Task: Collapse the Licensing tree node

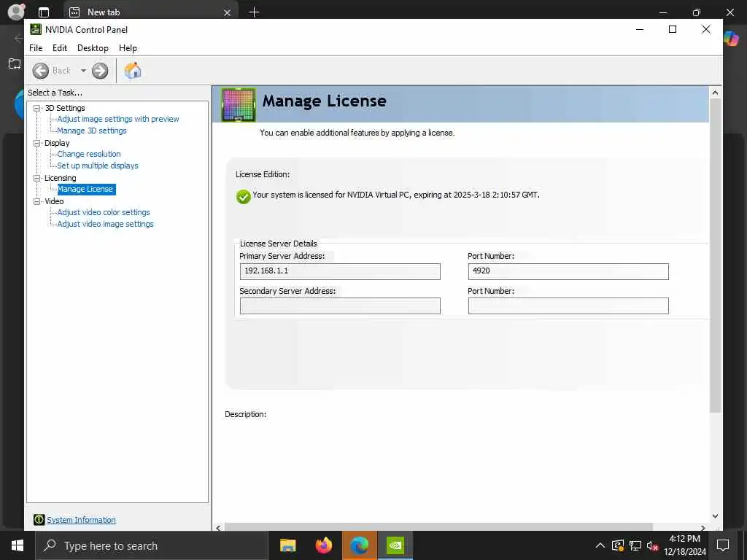Action: pos(36,178)
